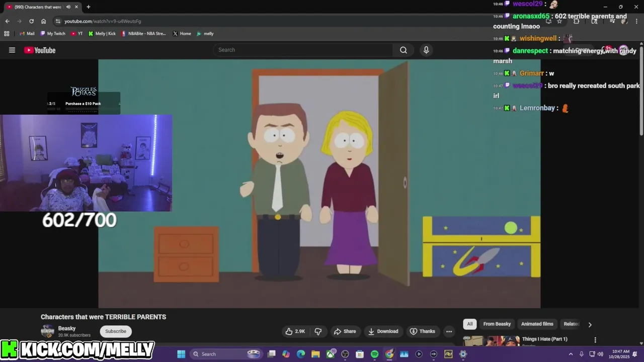Screen dimensions: 644x362
Task: Open File Explorer from the taskbar
Action: pyautogui.click(x=315, y=354)
